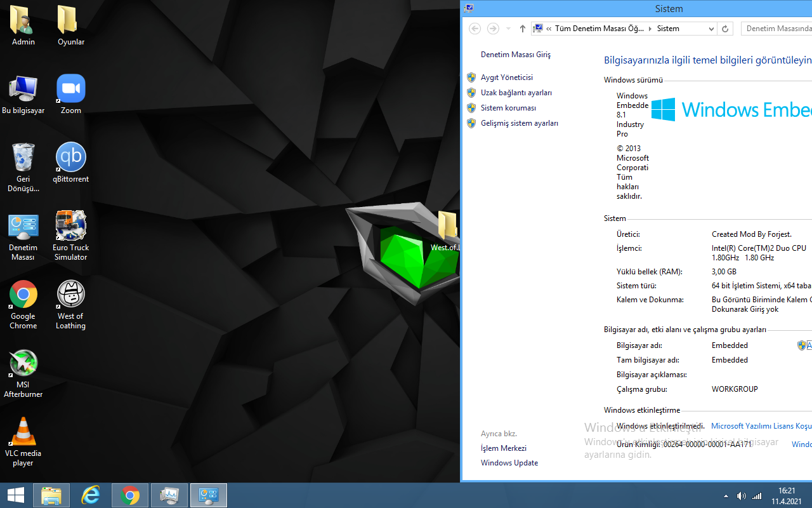
Task: Open Microsoft Yazılımı Lisans Koşulları link
Action: tap(761, 426)
